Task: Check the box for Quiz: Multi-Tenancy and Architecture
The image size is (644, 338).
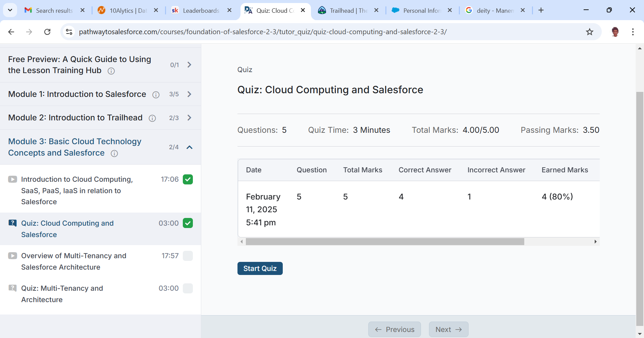Action: [188, 288]
